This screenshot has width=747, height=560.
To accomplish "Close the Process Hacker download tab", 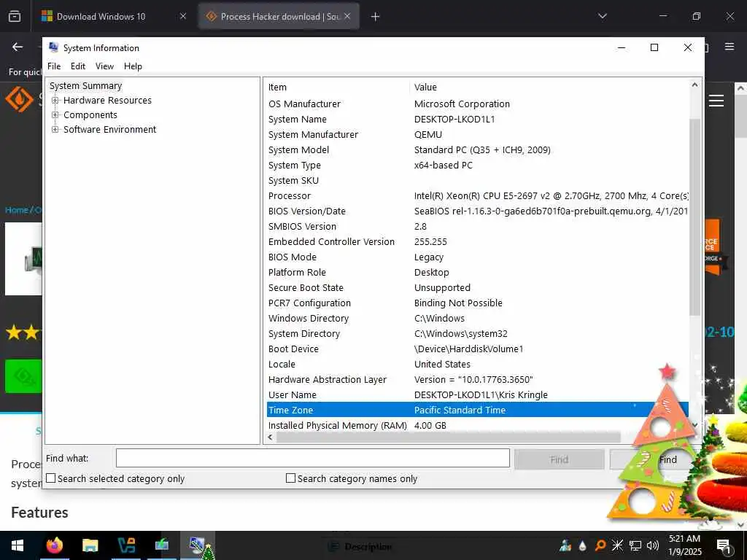I will (x=347, y=16).
